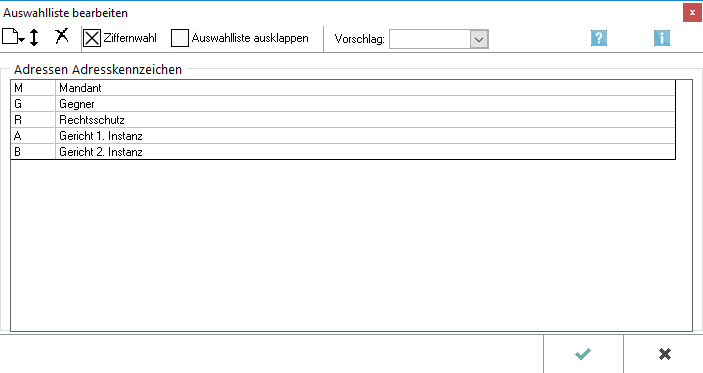Enable Auswahlliste ausklappen checkbox

click(x=180, y=38)
